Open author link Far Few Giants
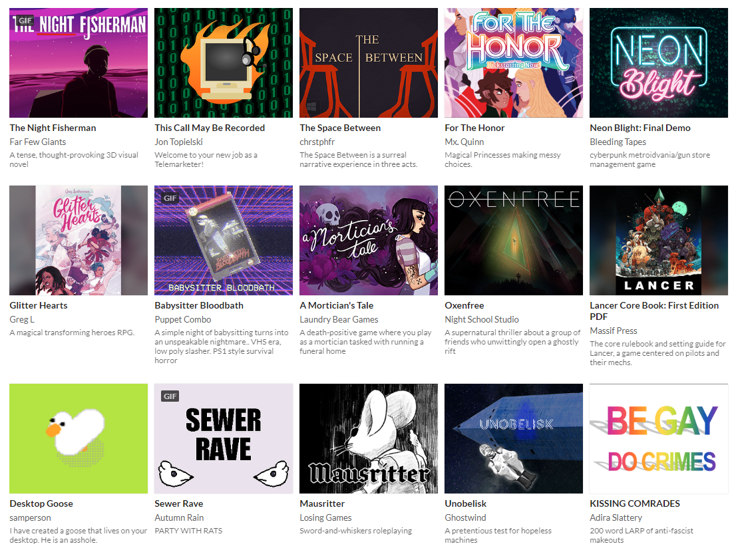Viewport: 736px width, 560px height. [x=37, y=142]
